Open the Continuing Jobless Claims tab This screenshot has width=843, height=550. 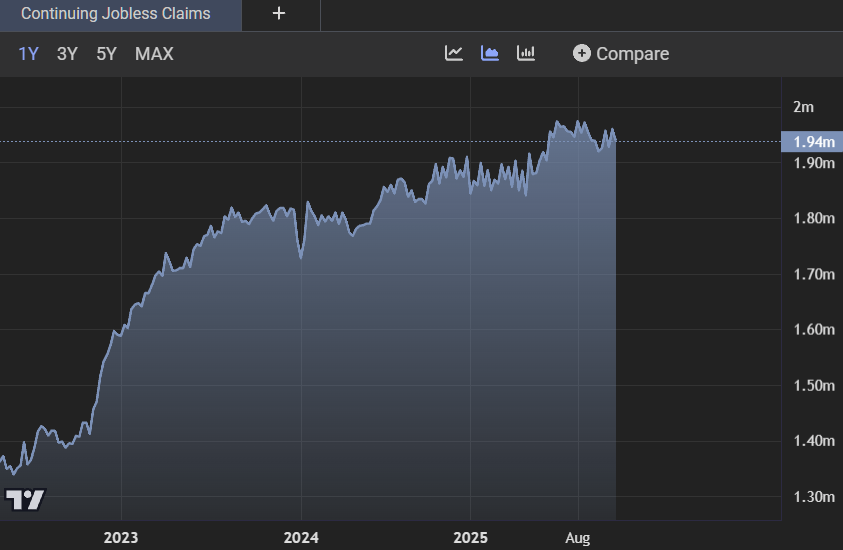[x=116, y=14]
